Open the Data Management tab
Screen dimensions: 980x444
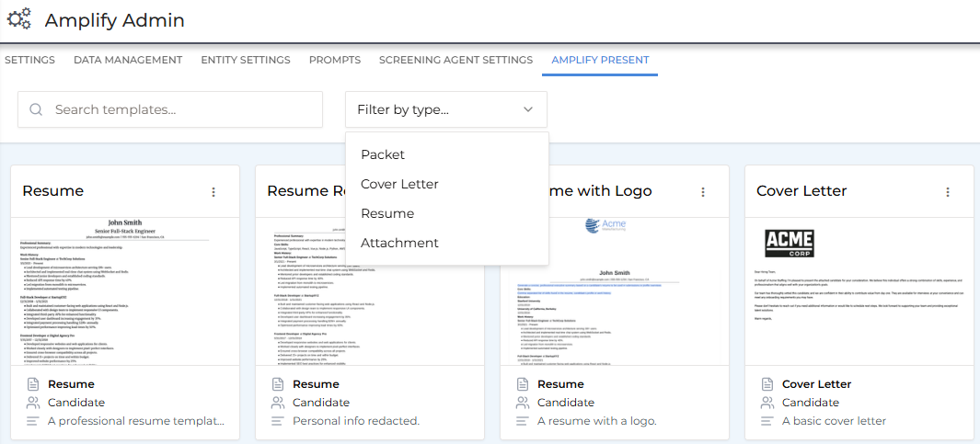point(128,60)
